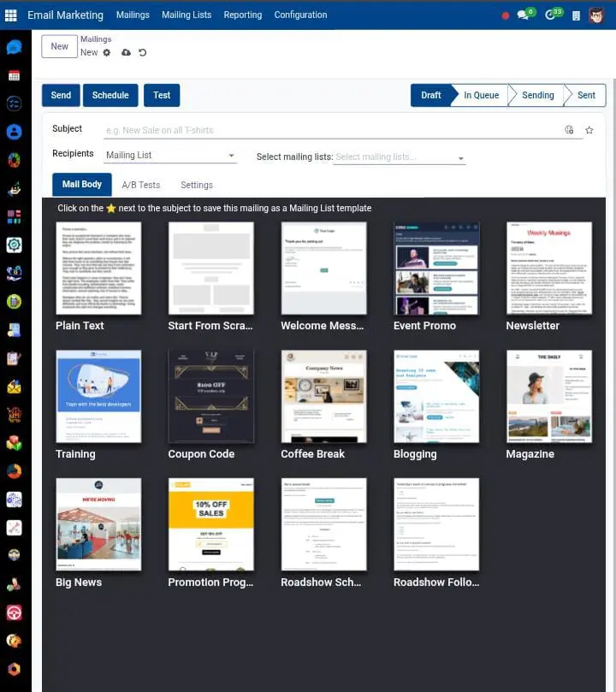
Task: Open Discuss chat bubble sidebar app
Action: coord(15,47)
